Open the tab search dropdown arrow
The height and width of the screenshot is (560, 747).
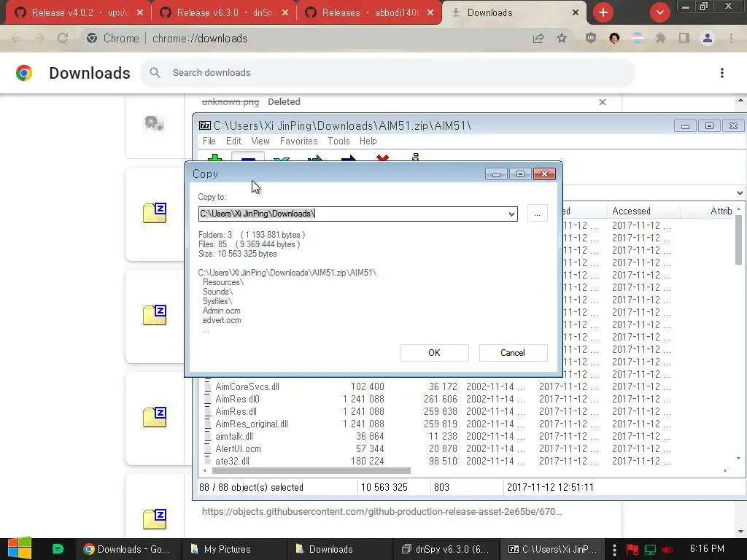(x=659, y=12)
